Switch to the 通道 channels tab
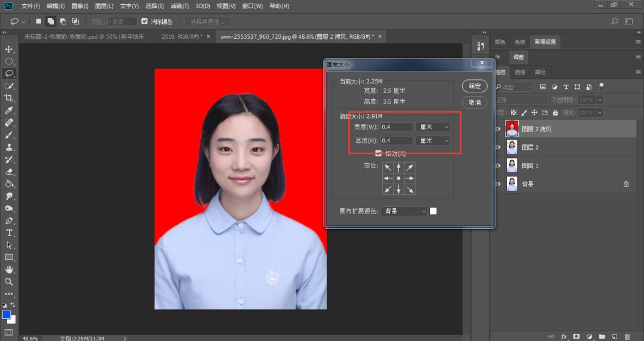This screenshot has height=341, width=644. pyautogui.click(x=520, y=72)
